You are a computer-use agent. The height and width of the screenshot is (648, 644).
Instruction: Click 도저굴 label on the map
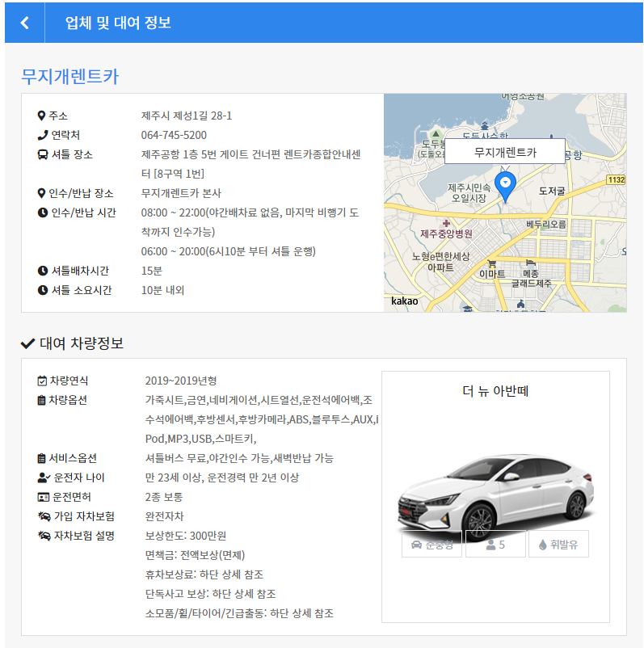click(551, 191)
